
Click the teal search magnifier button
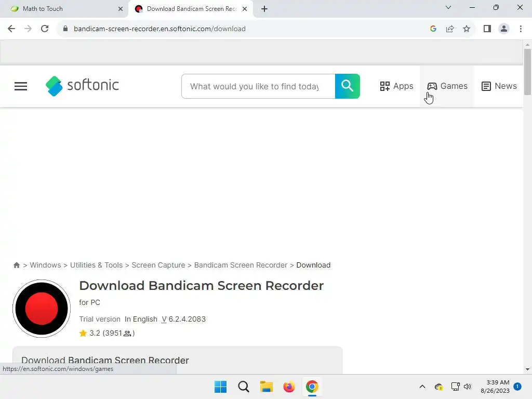click(347, 86)
